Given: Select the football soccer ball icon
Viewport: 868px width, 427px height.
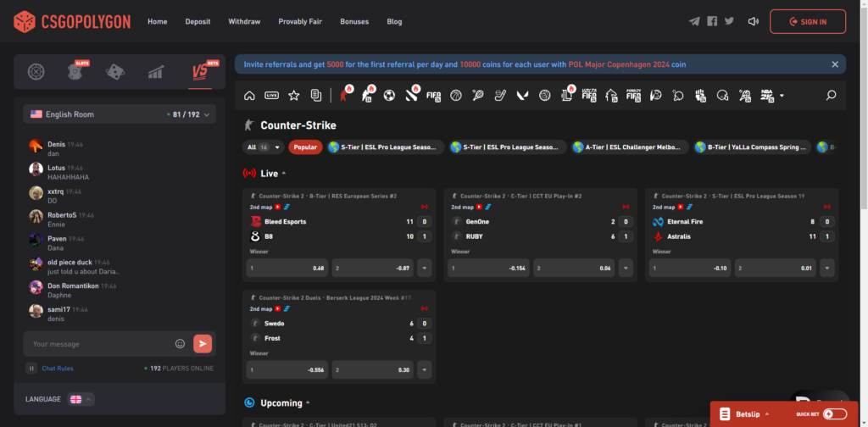Looking at the screenshot, I should point(389,95).
